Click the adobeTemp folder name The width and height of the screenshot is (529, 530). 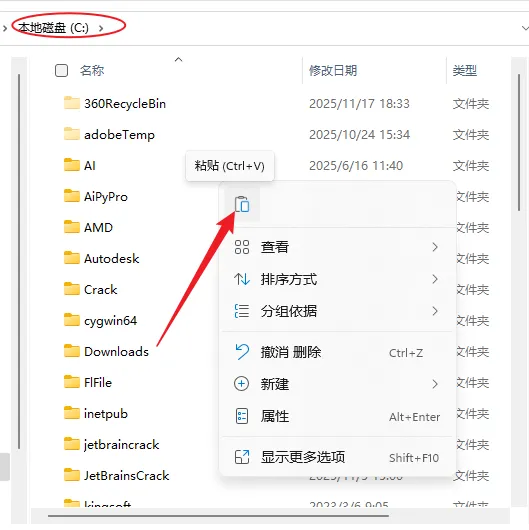119,135
